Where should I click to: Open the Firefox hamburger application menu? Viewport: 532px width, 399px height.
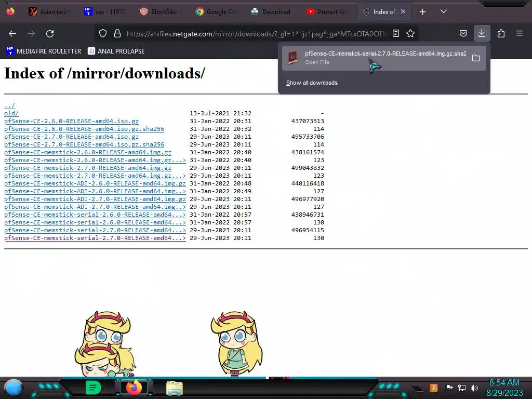(520, 33)
